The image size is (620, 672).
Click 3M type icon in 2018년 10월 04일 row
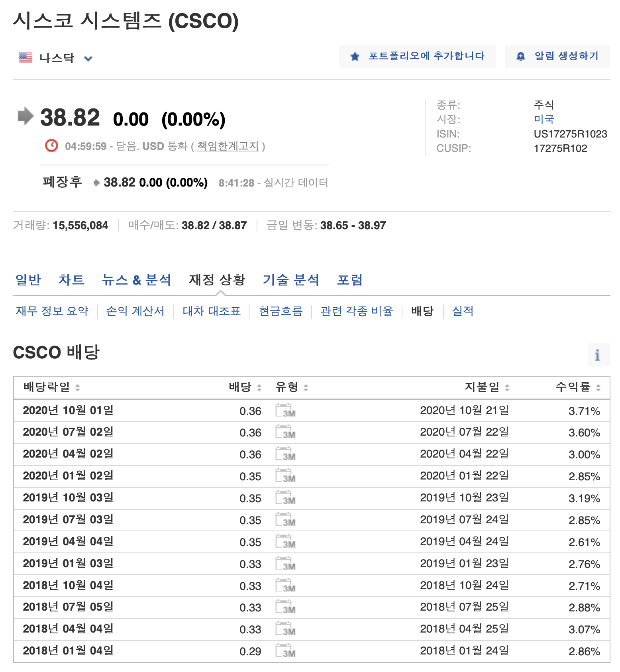(x=285, y=586)
